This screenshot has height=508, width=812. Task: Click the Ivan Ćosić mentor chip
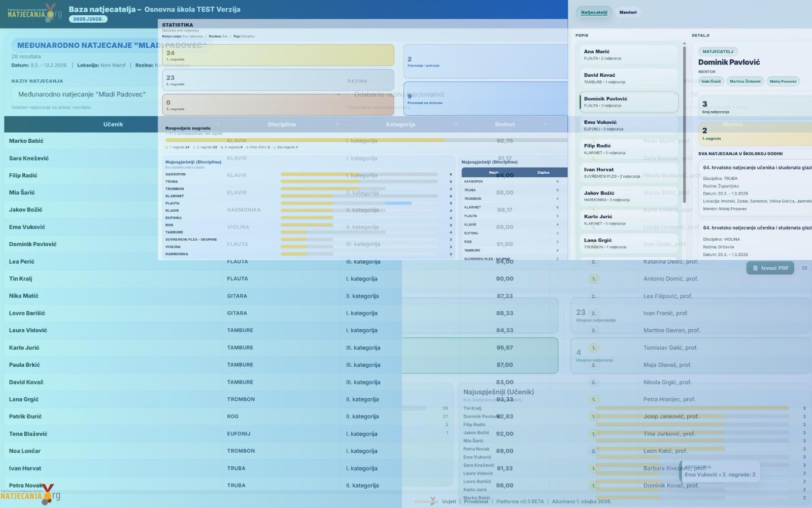point(711,81)
